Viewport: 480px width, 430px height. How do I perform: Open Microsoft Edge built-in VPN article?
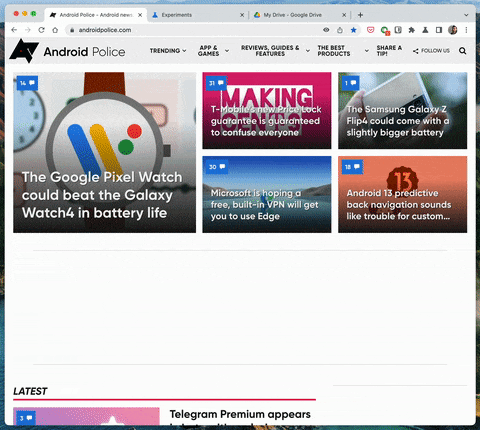pyautogui.click(x=264, y=205)
